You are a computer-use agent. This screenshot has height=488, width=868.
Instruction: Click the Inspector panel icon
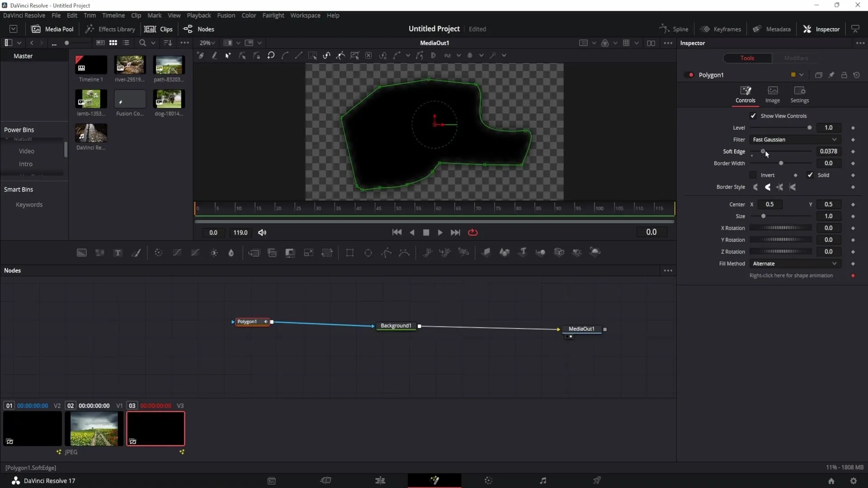809,28
